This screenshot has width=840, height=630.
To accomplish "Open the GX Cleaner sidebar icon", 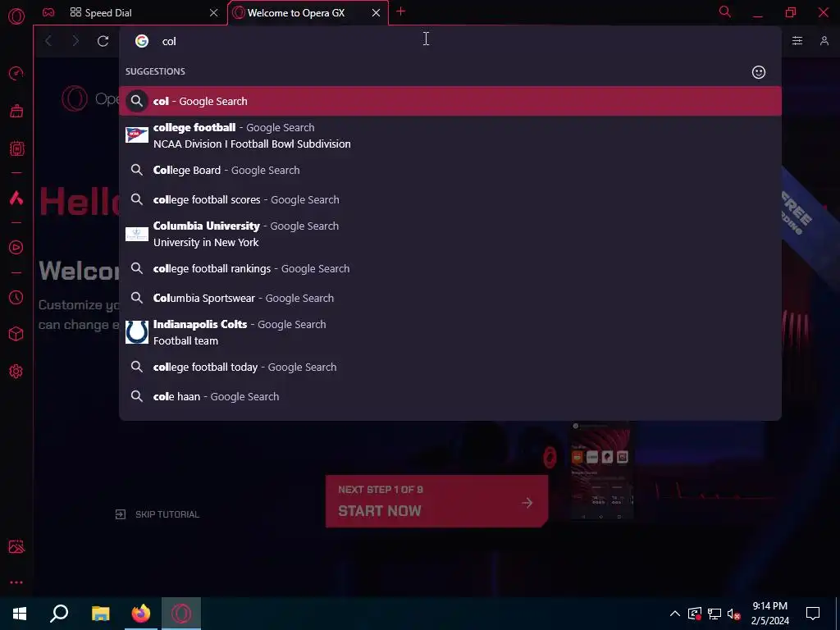I will pos(16,111).
